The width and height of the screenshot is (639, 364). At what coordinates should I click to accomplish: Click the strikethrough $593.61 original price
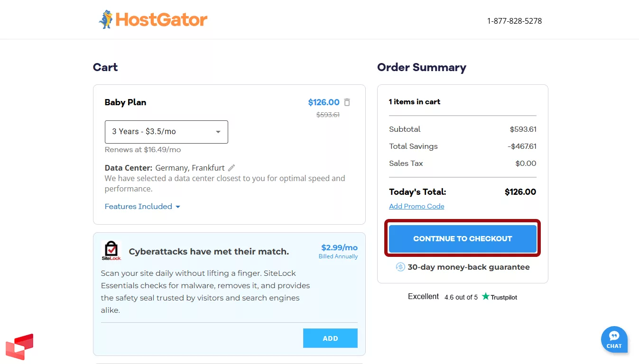(328, 114)
